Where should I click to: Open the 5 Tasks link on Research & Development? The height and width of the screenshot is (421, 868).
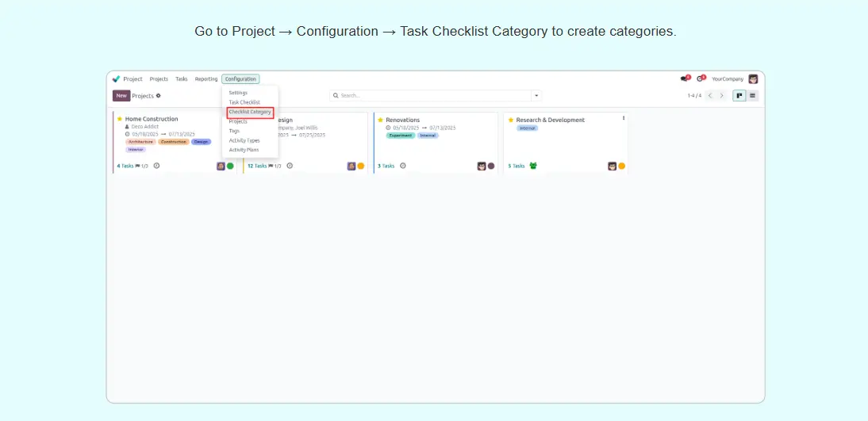pyautogui.click(x=517, y=166)
